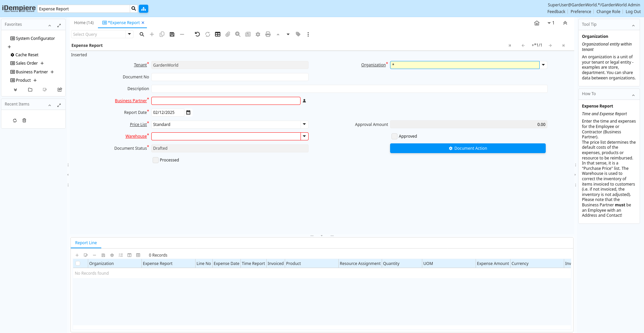Click the Home icon at top right
The image size is (644, 333).
click(x=537, y=23)
